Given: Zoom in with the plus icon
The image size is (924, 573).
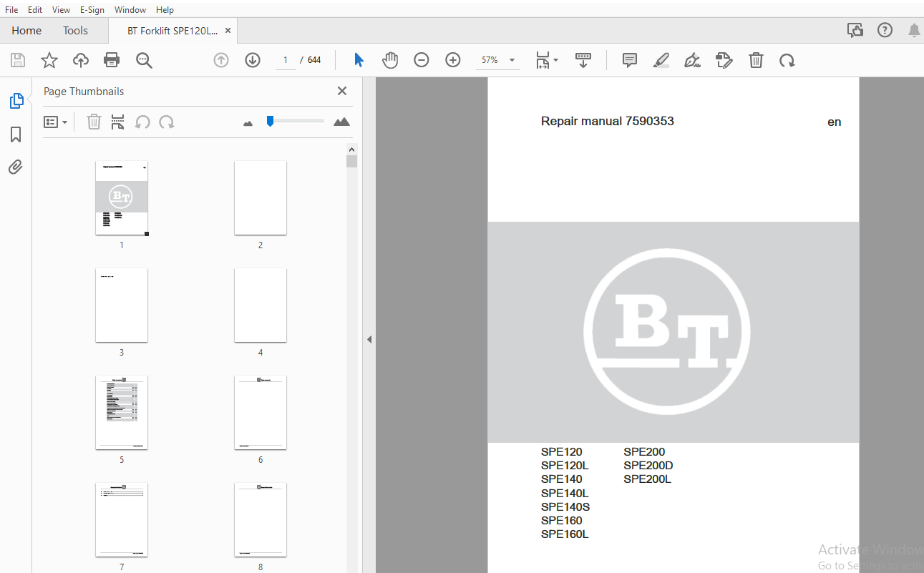Looking at the screenshot, I should (x=453, y=60).
